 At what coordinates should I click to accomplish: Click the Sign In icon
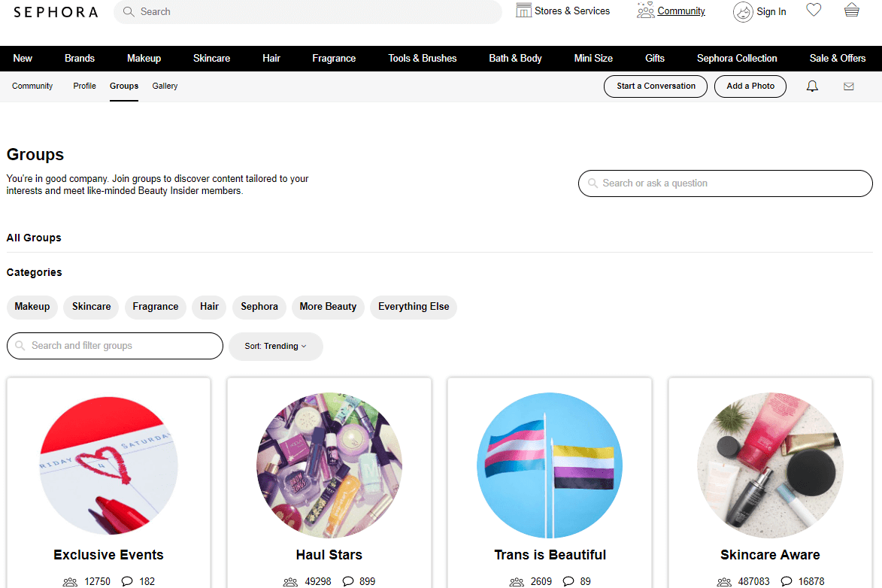point(743,12)
